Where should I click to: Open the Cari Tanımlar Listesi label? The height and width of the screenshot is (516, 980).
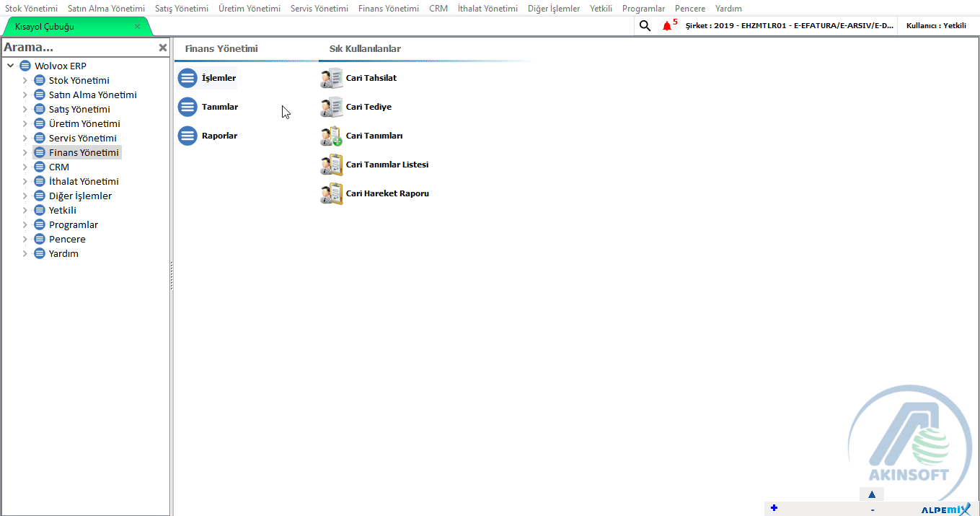(387, 165)
